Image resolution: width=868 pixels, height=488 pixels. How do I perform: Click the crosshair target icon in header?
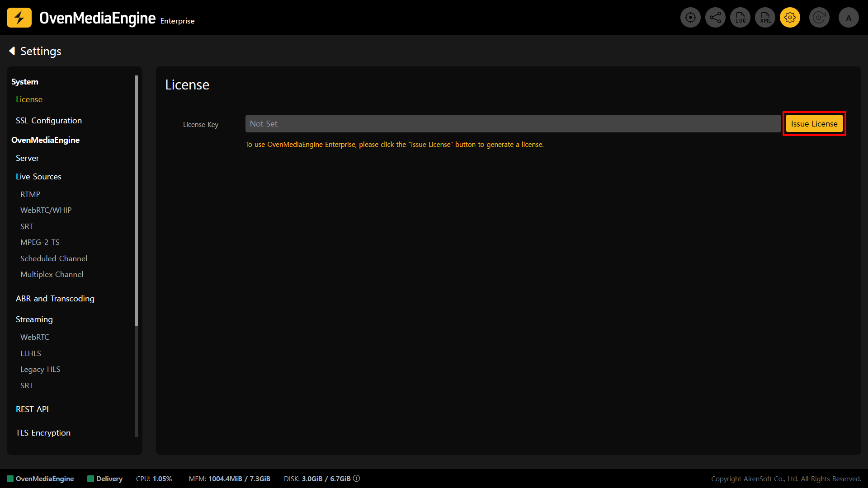coord(690,18)
